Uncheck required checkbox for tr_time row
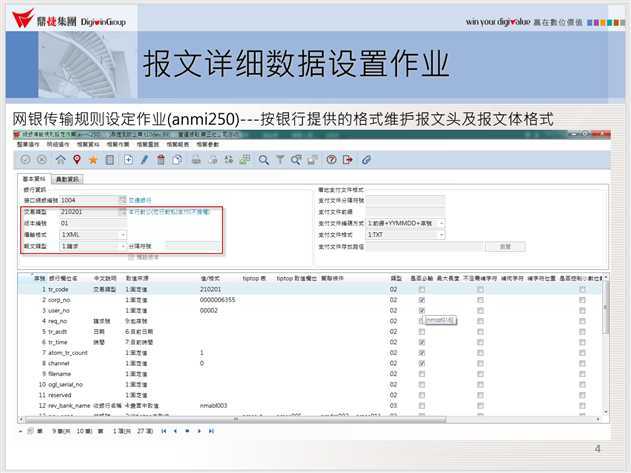Viewport: 631px width, 473px height. click(422, 342)
